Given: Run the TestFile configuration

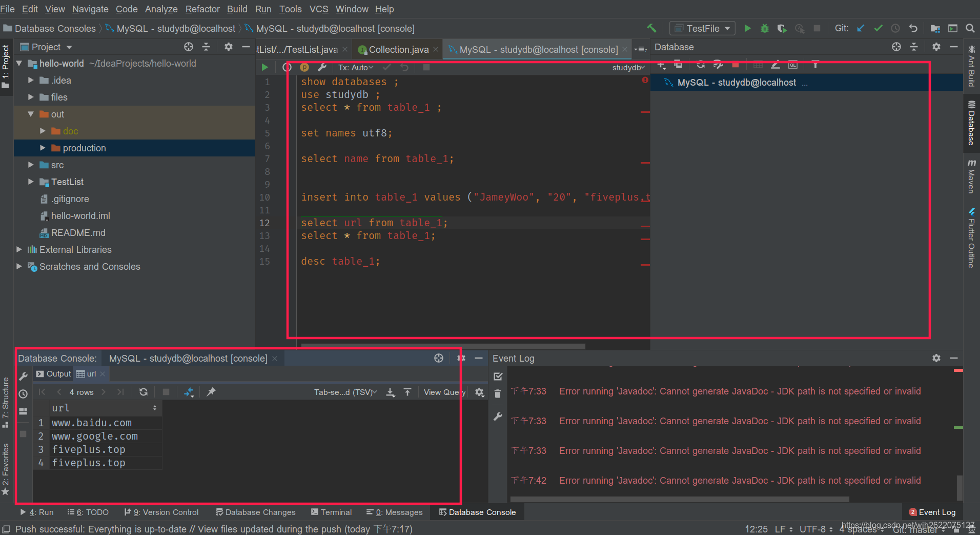Looking at the screenshot, I should point(747,28).
